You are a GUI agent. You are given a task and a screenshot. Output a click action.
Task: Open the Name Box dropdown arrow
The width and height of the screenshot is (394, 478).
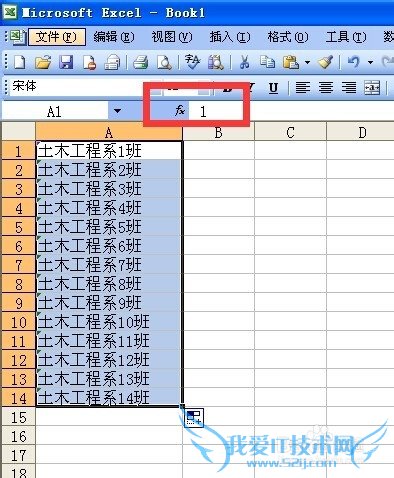click(x=117, y=111)
